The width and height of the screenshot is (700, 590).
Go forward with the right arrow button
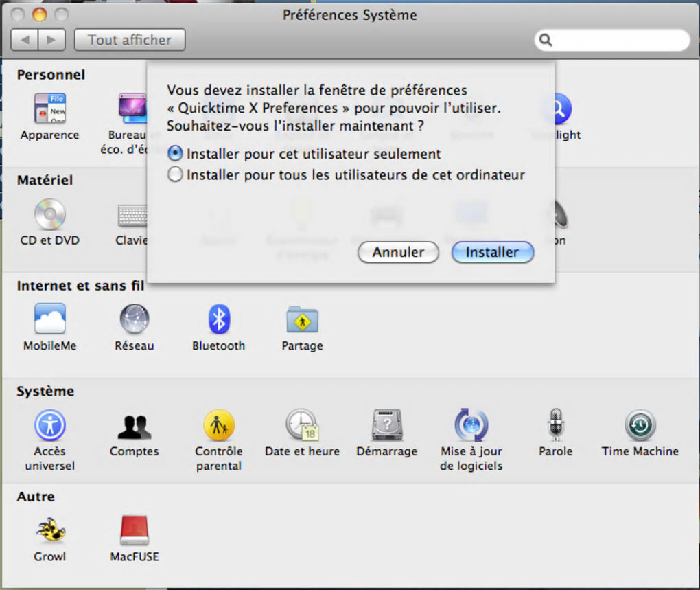coord(51,40)
